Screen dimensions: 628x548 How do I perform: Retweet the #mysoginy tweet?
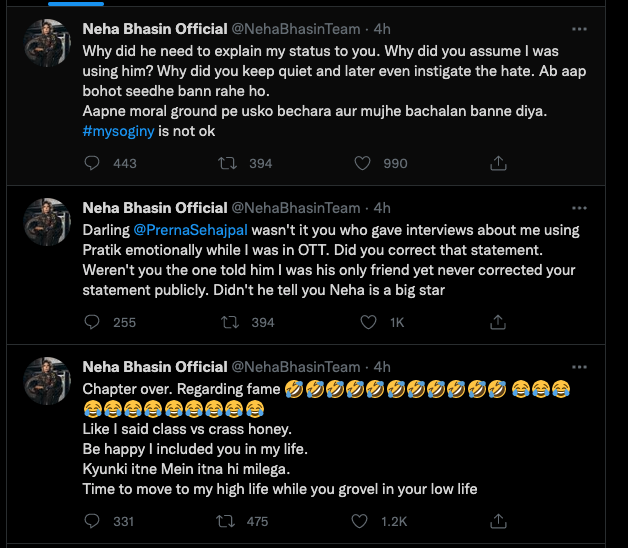227,163
